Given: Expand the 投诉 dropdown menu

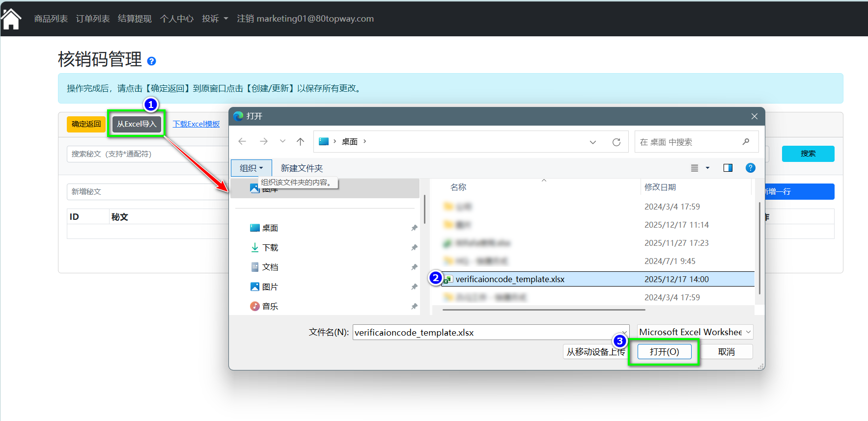Looking at the screenshot, I should pos(215,19).
